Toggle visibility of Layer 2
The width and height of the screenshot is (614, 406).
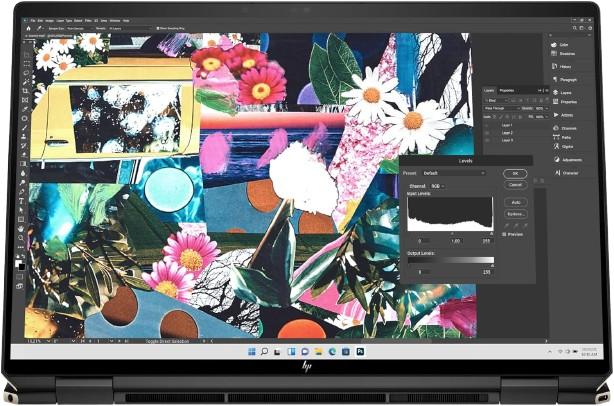[487, 133]
